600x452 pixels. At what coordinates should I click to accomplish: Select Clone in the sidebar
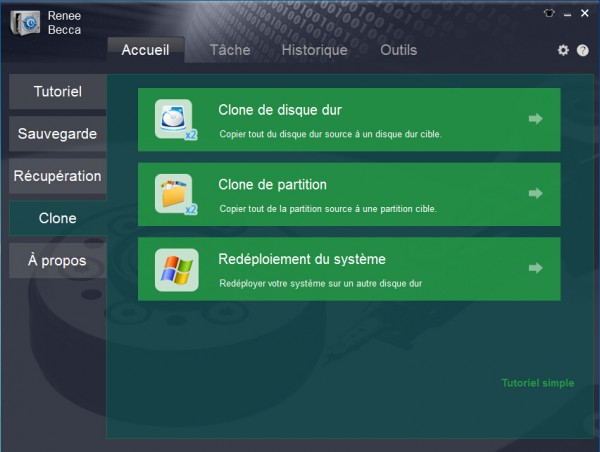tap(58, 218)
